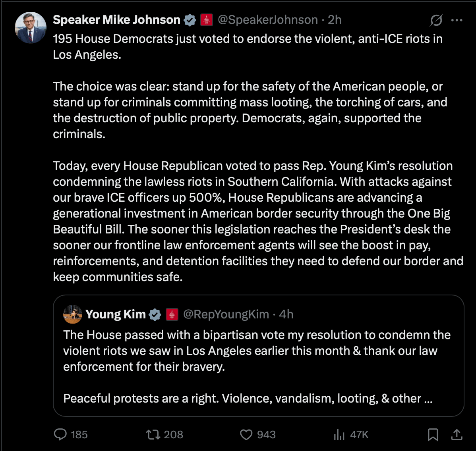Click the Young Kim name in quoted post
This screenshot has width=476, height=451.
click(115, 314)
